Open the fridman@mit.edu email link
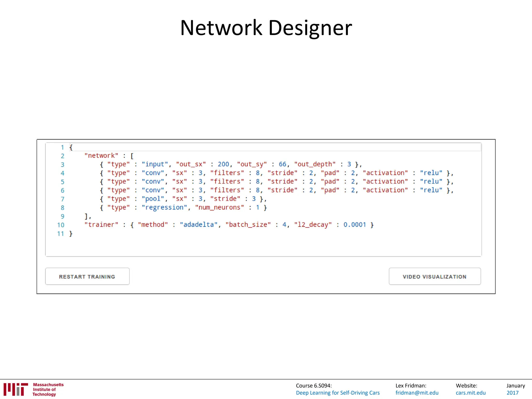 [417, 393]
